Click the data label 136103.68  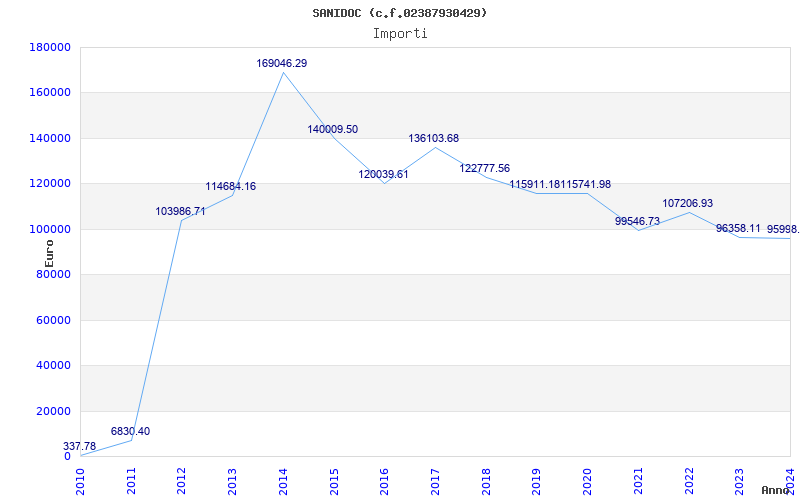434,139
